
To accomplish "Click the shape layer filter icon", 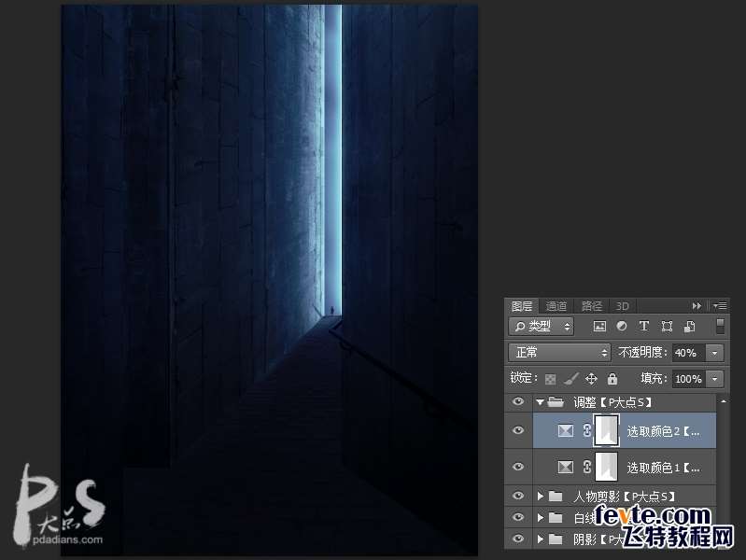I will click(x=667, y=327).
